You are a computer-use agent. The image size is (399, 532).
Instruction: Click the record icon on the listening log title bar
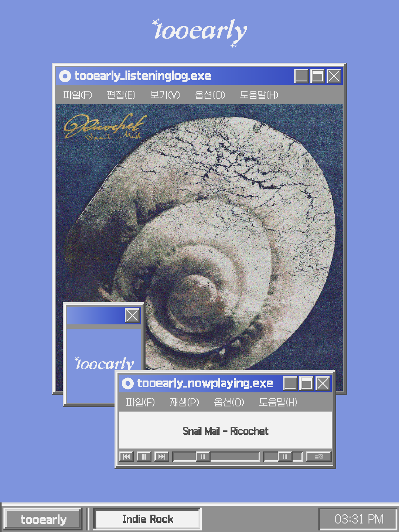(66, 76)
